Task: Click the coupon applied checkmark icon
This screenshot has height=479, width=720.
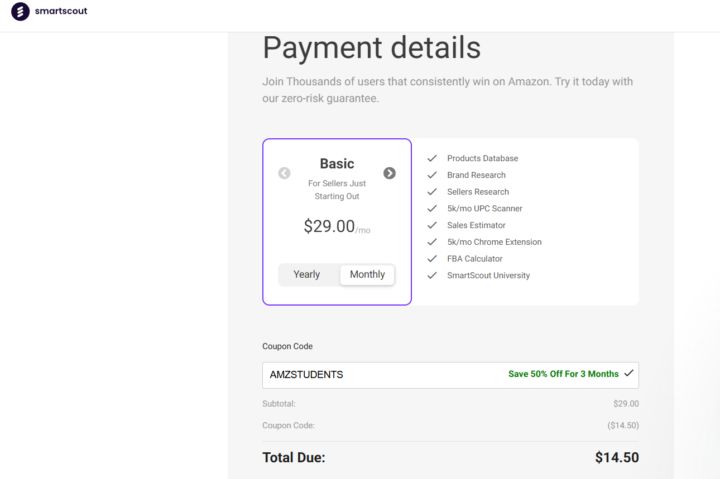Action: click(629, 374)
